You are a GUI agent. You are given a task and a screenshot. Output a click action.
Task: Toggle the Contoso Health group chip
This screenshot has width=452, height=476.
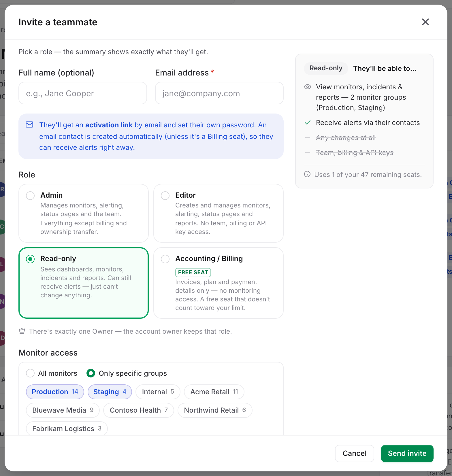(x=139, y=410)
